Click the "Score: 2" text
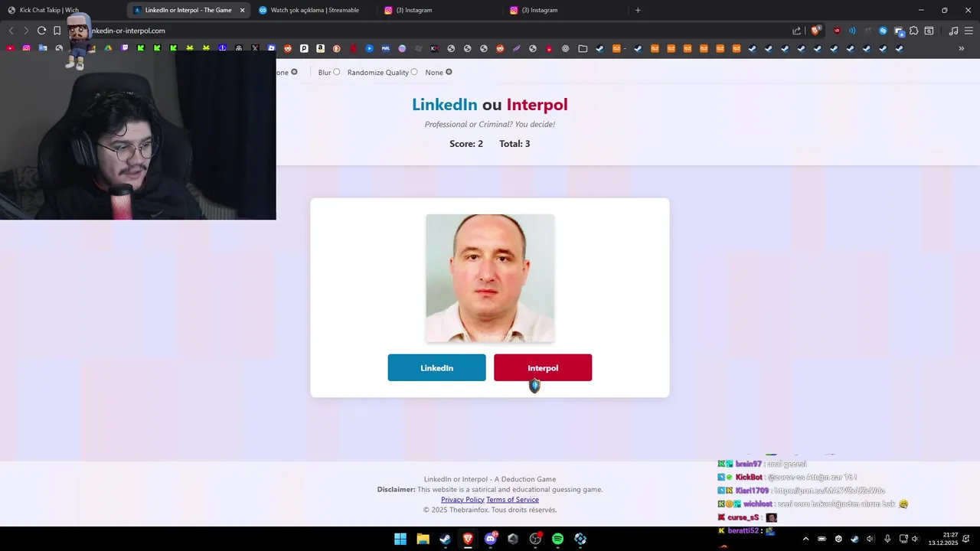The height and width of the screenshot is (551, 980). [466, 144]
